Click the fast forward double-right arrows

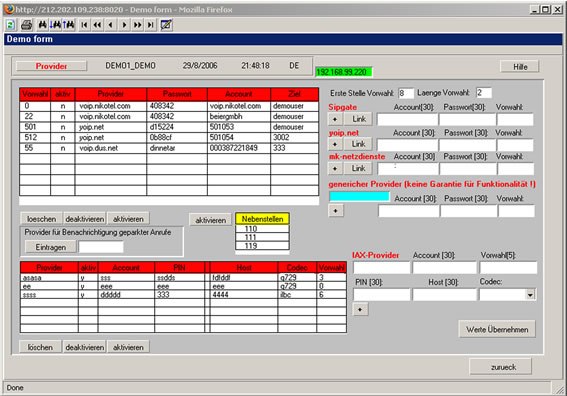pos(137,25)
